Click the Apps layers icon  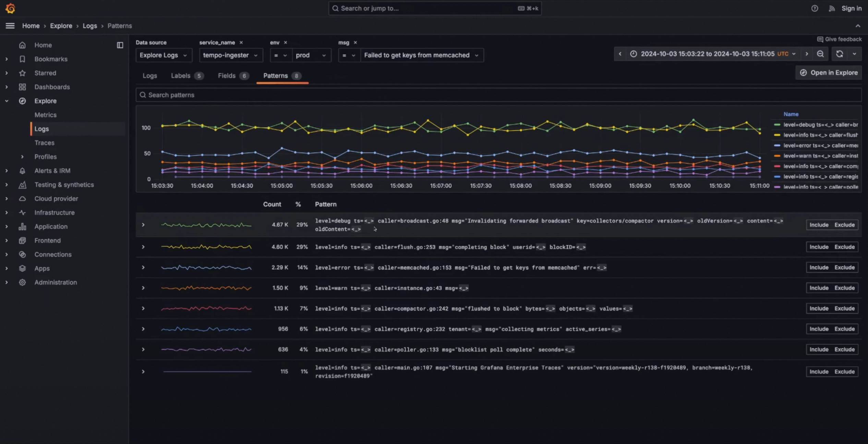click(x=22, y=268)
